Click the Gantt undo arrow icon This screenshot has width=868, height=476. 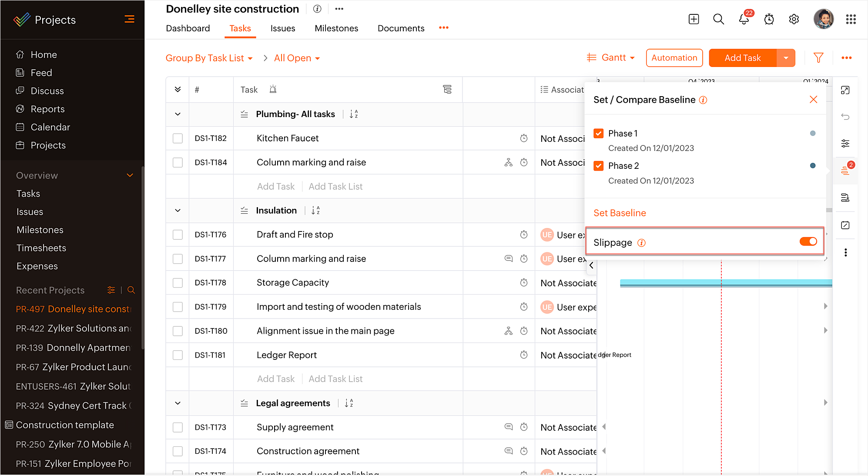845,117
